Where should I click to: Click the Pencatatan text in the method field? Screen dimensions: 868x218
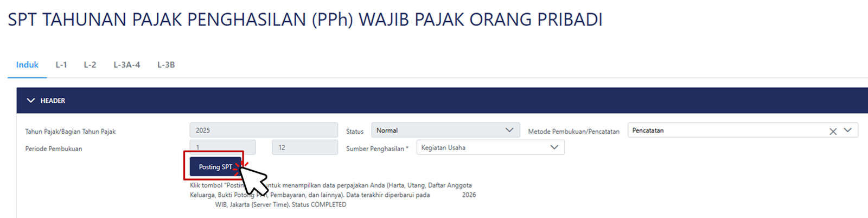click(648, 130)
